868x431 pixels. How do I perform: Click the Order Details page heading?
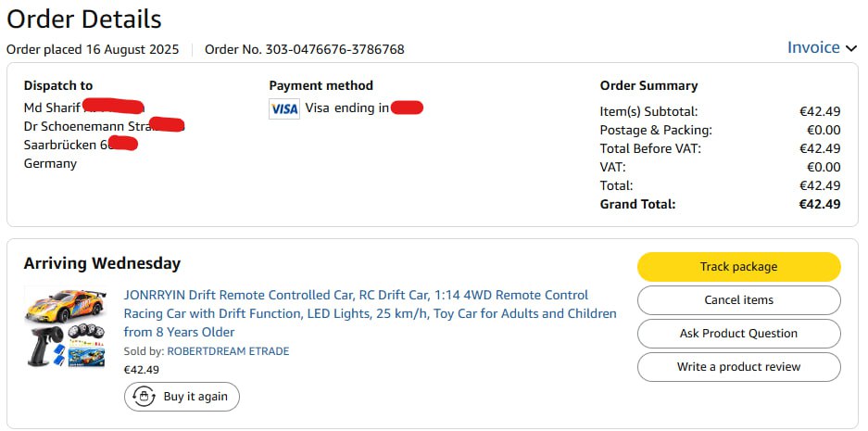(x=84, y=19)
